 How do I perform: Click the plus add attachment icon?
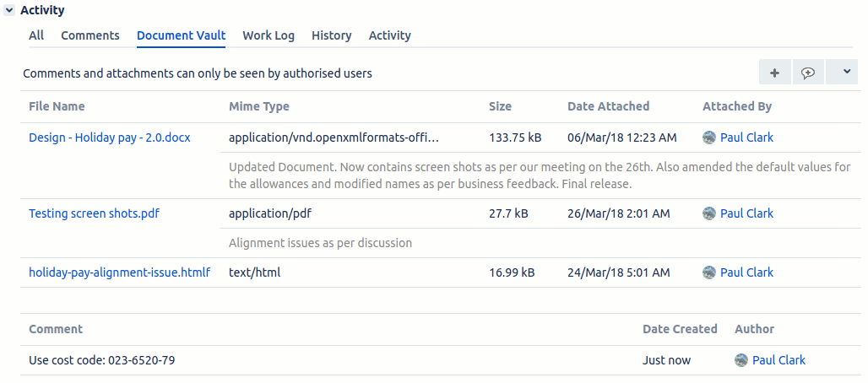point(775,73)
